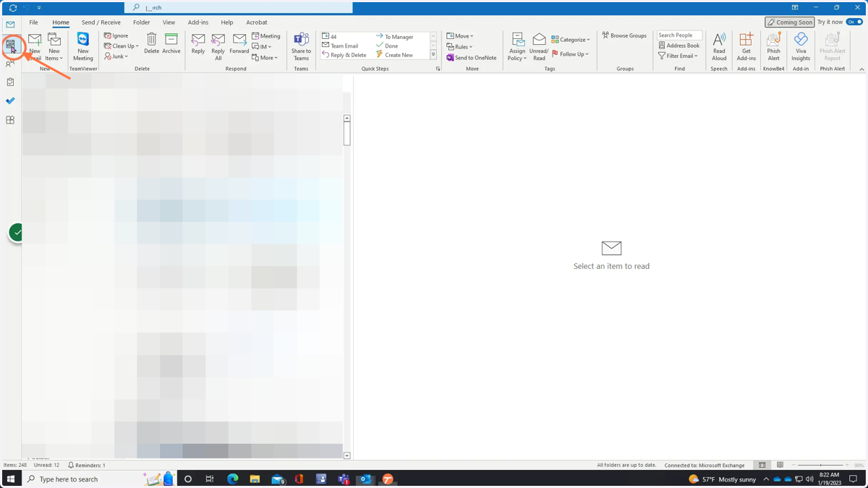Open the Clean Up dropdown
Viewport: 868px width, 488px height.
[122, 46]
